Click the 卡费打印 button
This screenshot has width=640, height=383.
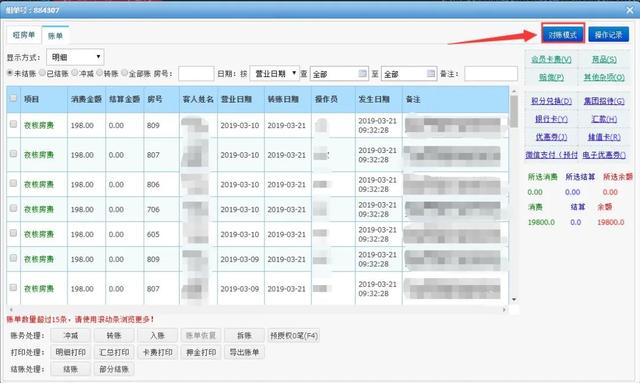point(157,352)
